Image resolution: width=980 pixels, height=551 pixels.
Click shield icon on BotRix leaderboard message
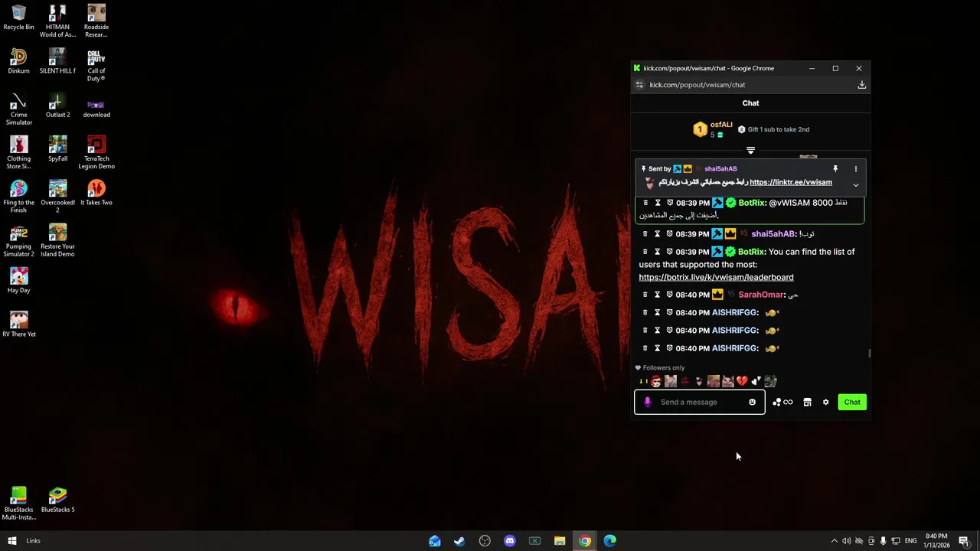point(670,252)
